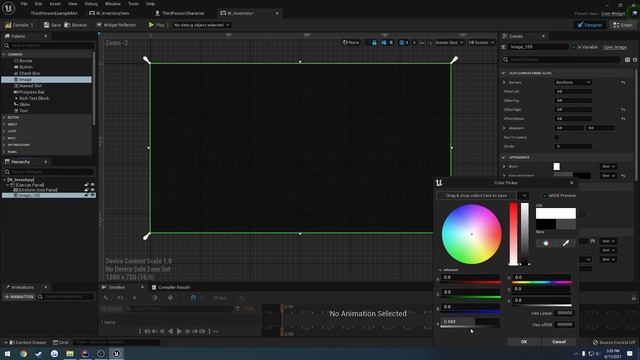Click the Hex Linear input field

tap(565, 313)
